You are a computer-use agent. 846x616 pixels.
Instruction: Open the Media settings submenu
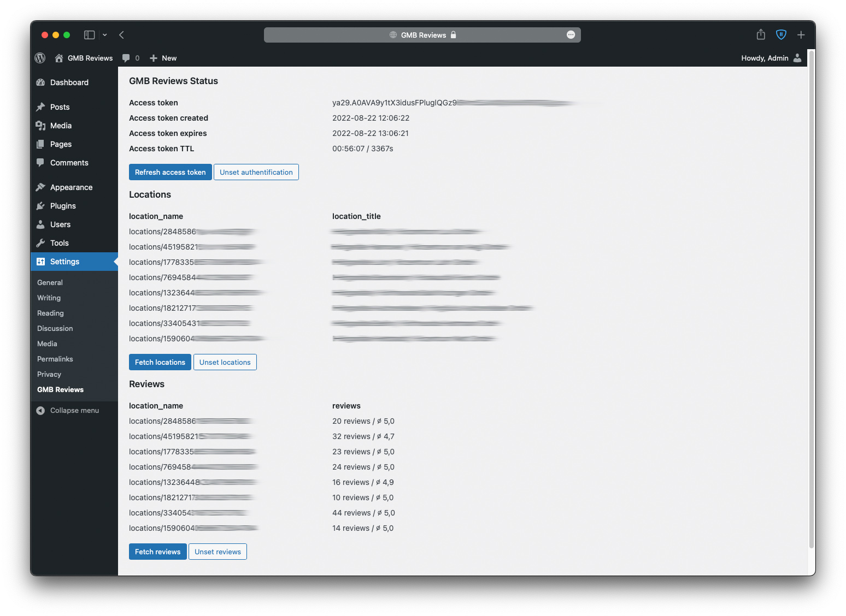click(47, 343)
